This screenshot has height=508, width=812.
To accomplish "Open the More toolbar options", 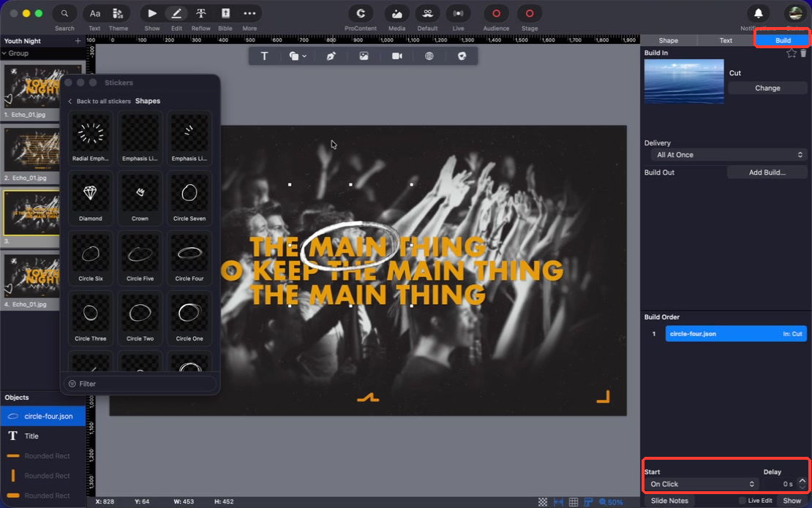I will tap(249, 13).
